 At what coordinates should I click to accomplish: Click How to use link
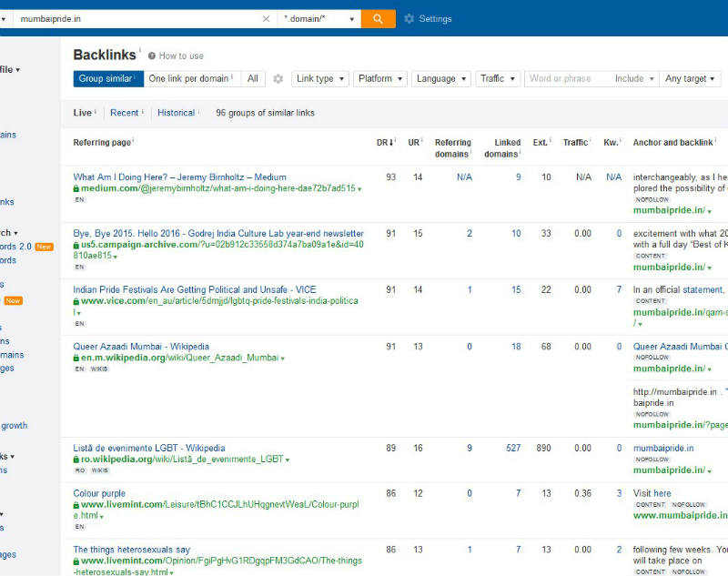(181, 56)
